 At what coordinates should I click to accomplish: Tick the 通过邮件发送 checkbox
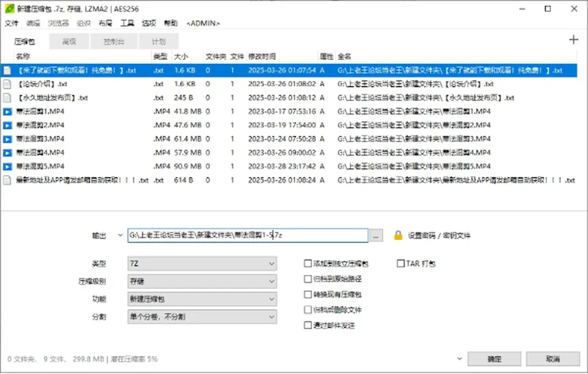pos(308,325)
